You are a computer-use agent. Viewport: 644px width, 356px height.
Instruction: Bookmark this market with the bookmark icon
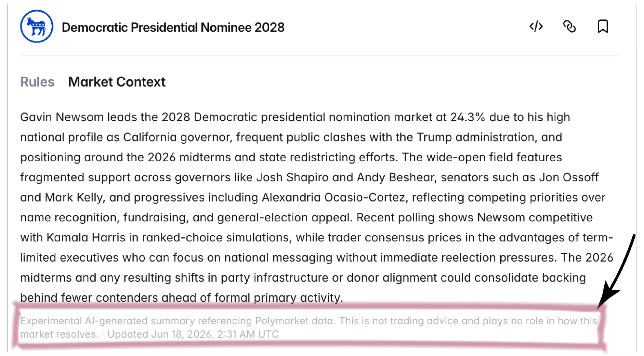(x=603, y=26)
